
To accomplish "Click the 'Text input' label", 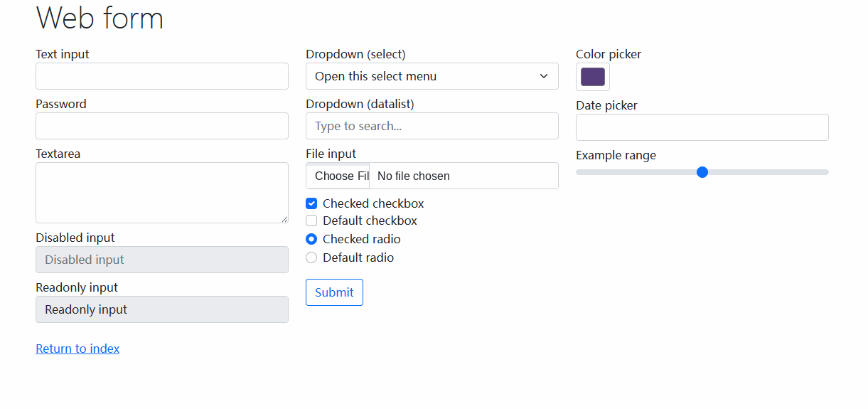I will [x=63, y=54].
